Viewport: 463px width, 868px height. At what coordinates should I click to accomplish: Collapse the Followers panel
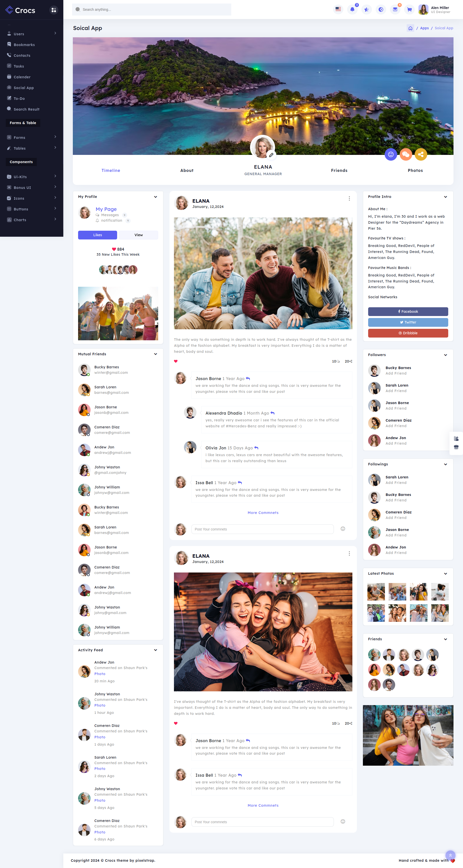pyautogui.click(x=445, y=355)
